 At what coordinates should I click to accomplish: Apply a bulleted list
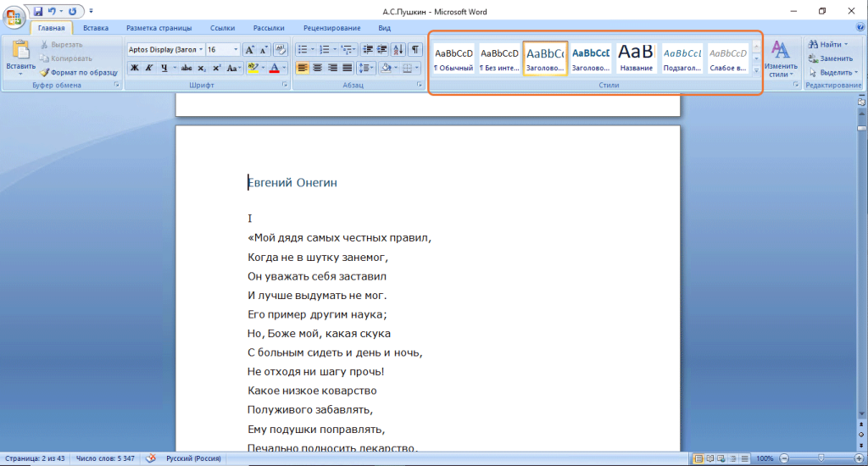[303, 50]
